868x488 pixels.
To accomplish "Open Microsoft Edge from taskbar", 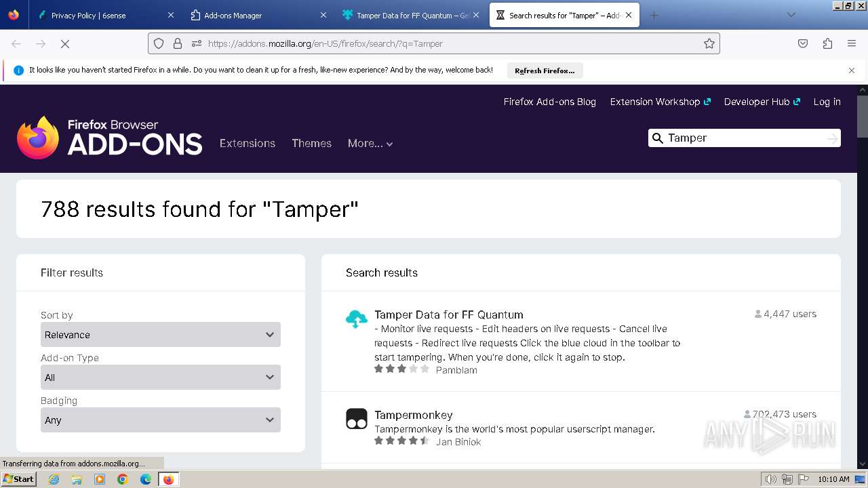I will tap(146, 479).
